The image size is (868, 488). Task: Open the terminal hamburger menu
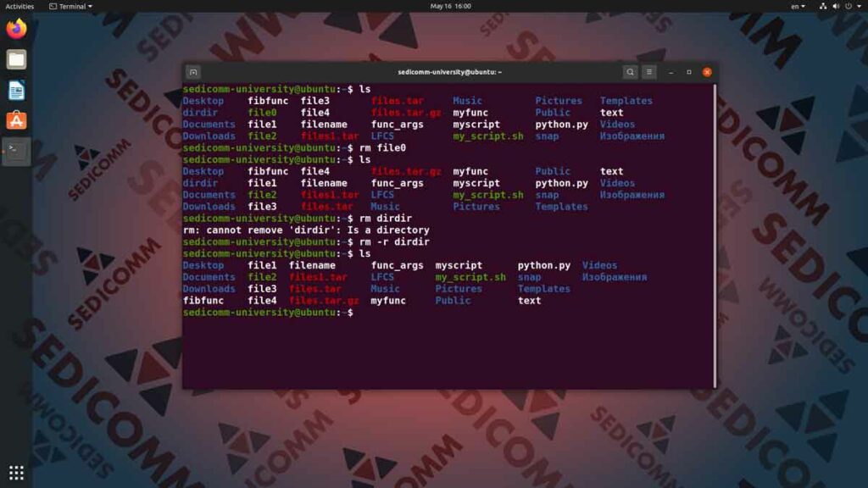649,72
